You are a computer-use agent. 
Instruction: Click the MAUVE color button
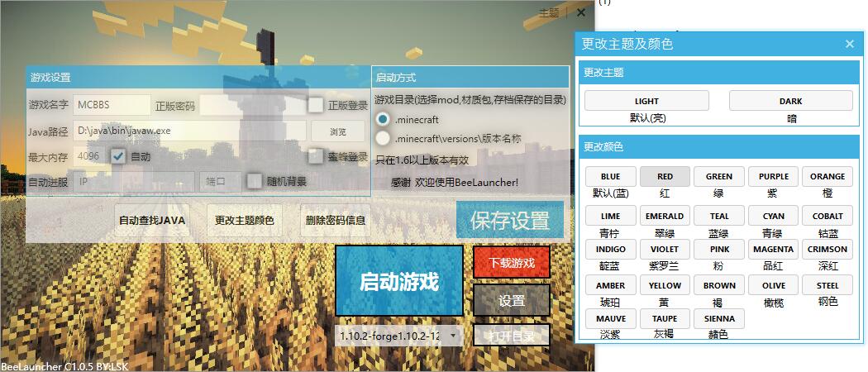click(x=610, y=319)
